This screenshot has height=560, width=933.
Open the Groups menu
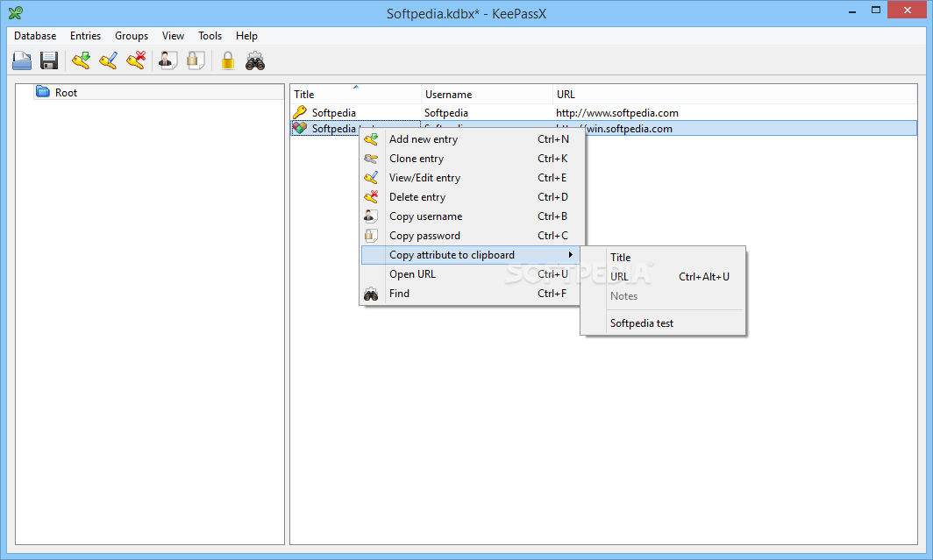point(132,36)
